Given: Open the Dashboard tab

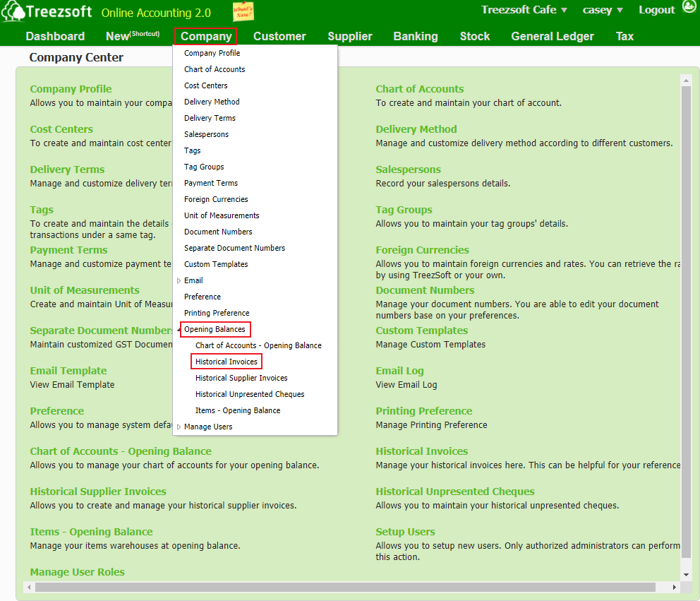Looking at the screenshot, I should [x=55, y=36].
